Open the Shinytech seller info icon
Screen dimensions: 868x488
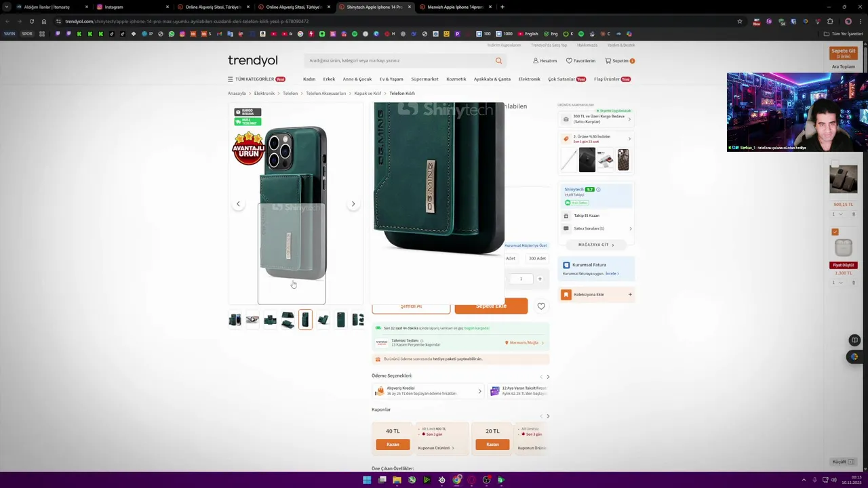(598, 190)
